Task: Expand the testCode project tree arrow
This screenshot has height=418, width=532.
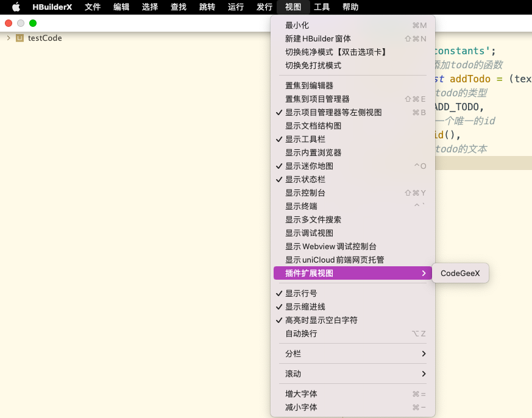Action: pyautogui.click(x=9, y=38)
